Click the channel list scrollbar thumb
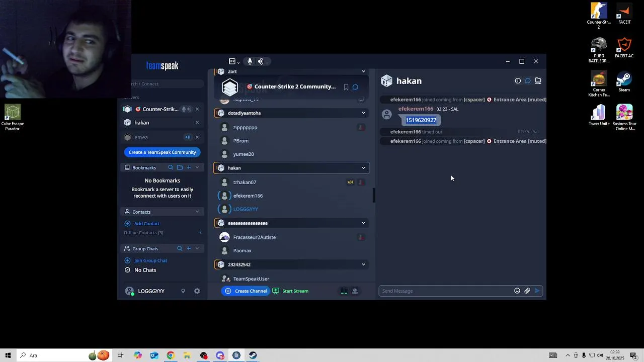This screenshot has width=644, height=362. [x=374, y=195]
